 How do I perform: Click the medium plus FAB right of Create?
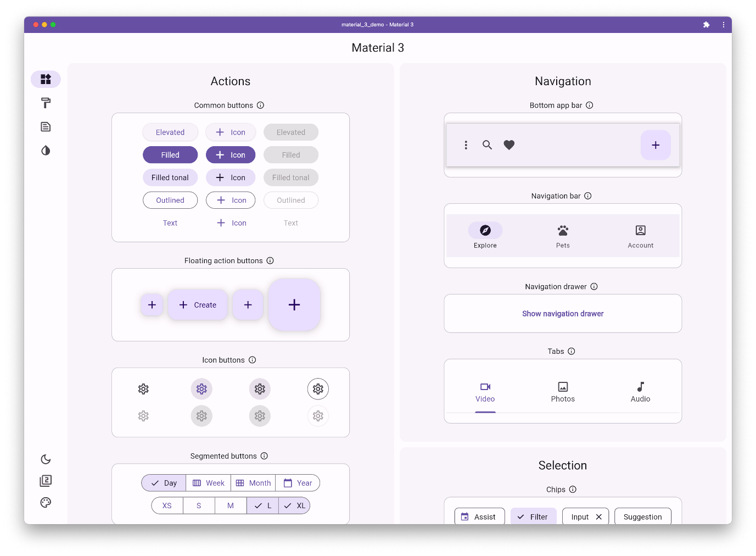pyautogui.click(x=248, y=305)
